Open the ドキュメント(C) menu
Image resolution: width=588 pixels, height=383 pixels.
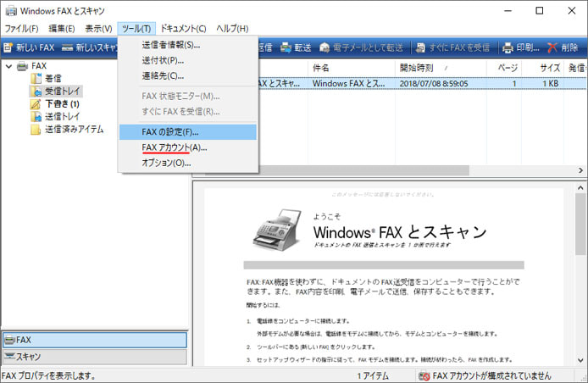point(183,29)
